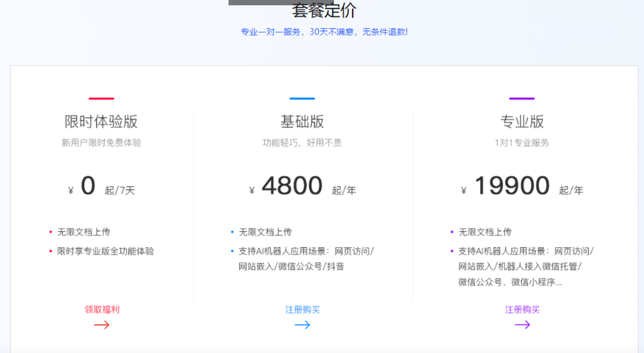Select the 基础版 plan title

(x=302, y=122)
